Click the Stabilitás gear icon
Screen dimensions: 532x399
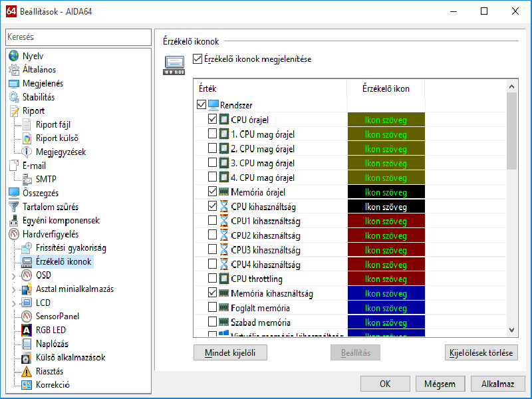click(x=13, y=97)
